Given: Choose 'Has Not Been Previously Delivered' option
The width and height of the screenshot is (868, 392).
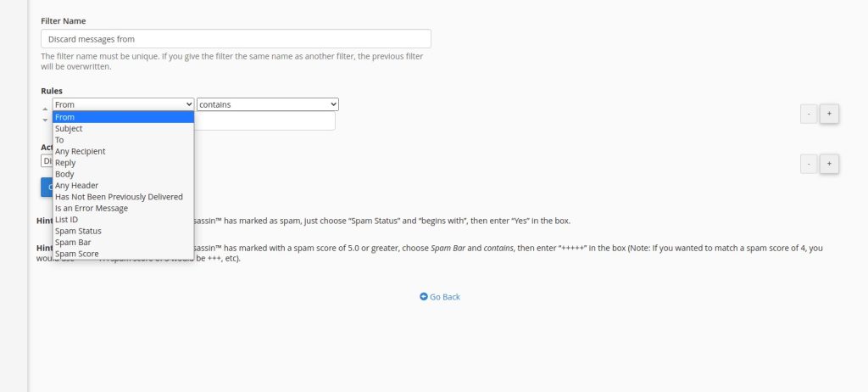Looking at the screenshot, I should click(x=119, y=197).
